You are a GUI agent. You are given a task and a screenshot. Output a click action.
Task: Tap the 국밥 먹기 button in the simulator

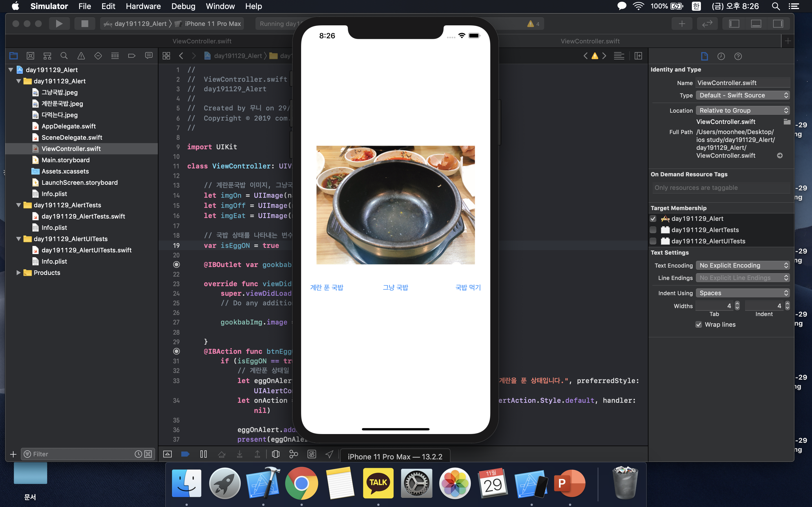click(x=468, y=287)
